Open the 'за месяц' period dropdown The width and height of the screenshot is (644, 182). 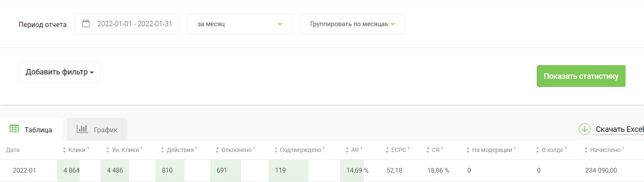pyautogui.click(x=240, y=24)
